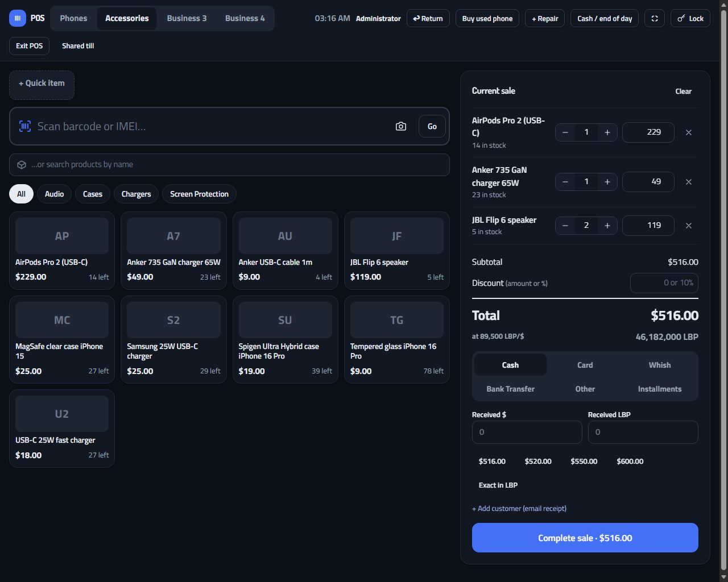Choose $550.00 quick cash amount

584,461
